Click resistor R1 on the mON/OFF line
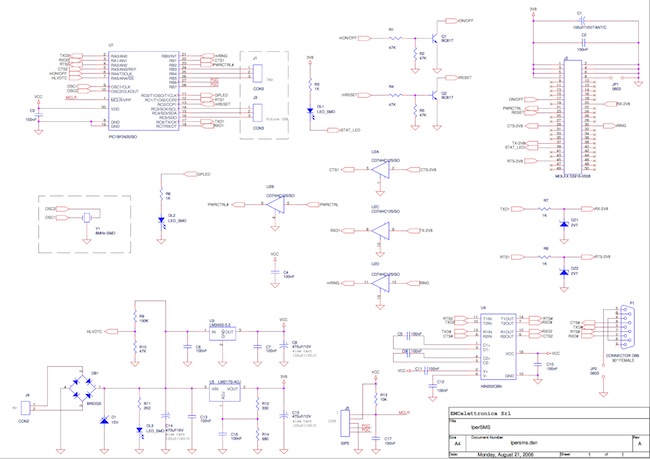650x459 pixels. (395, 38)
